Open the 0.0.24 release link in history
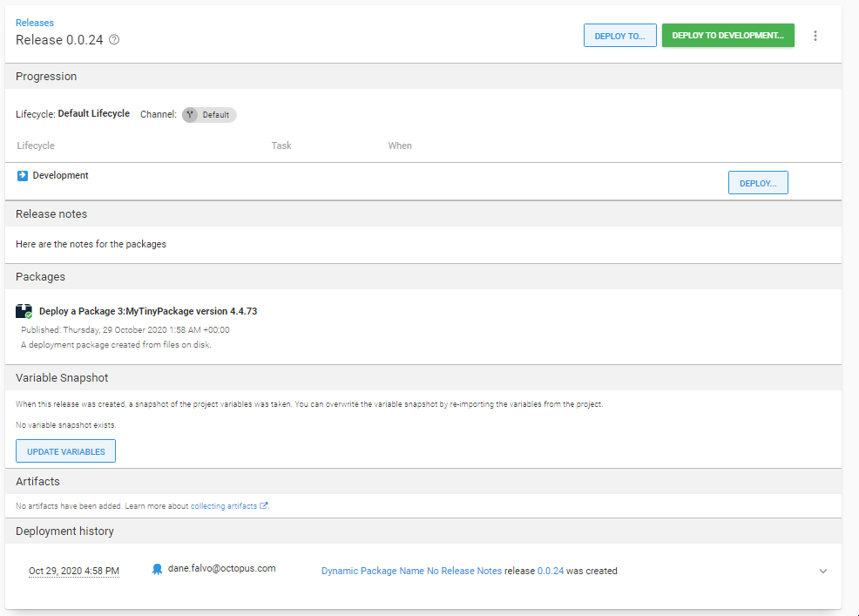The height and width of the screenshot is (616, 859). (x=551, y=571)
